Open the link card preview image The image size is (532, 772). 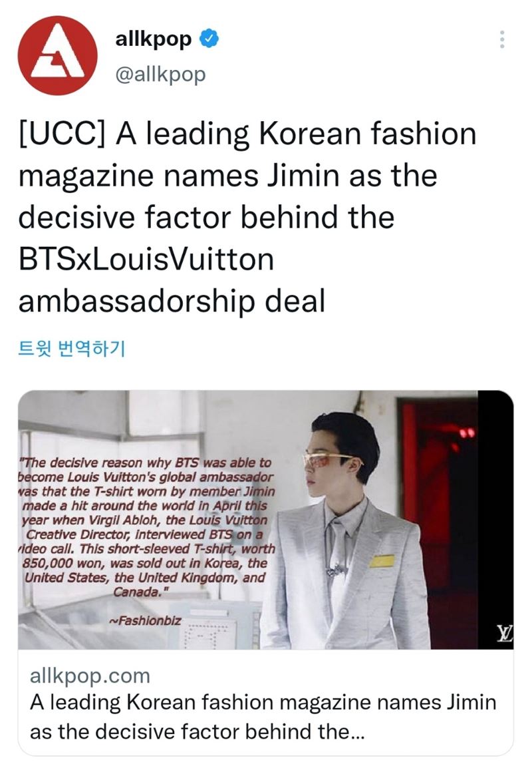tap(266, 519)
